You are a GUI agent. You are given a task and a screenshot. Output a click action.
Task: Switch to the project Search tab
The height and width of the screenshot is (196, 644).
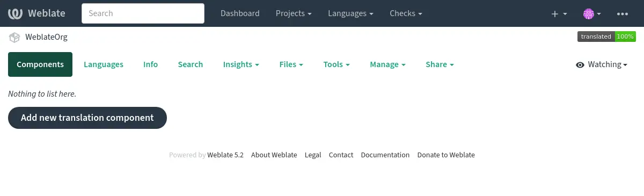click(x=191, y=64)
